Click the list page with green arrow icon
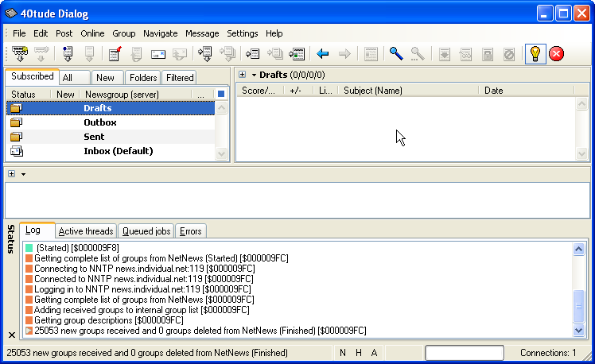 297,54
